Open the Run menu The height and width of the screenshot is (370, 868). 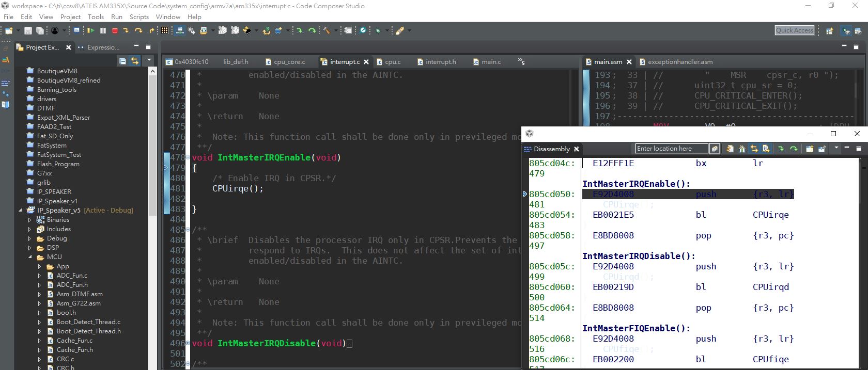tap(117, 17)
